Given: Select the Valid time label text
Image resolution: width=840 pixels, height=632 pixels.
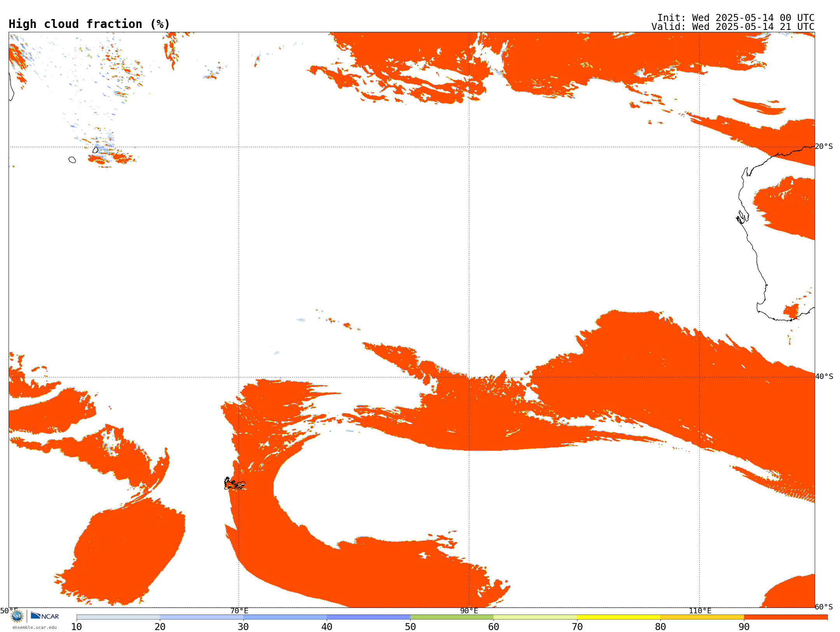Looking at the screenshot, I should (x=733, y=27).
